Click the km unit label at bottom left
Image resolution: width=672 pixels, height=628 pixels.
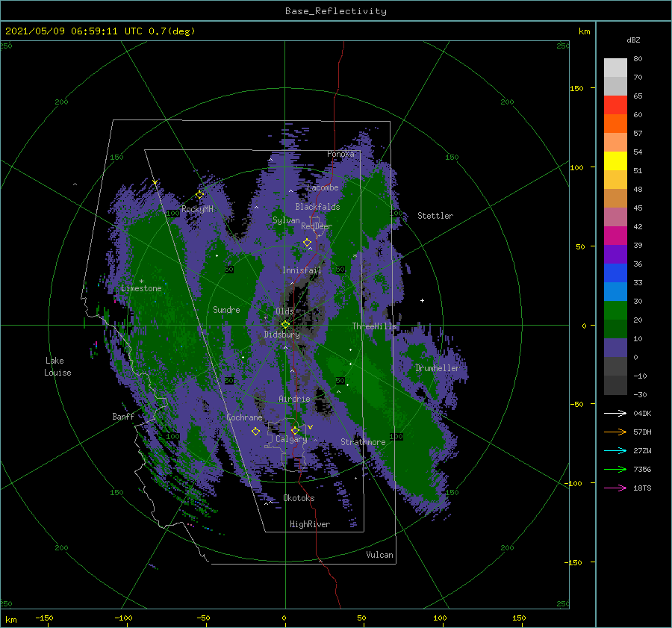pyautogui.click(x=10, y=620)
